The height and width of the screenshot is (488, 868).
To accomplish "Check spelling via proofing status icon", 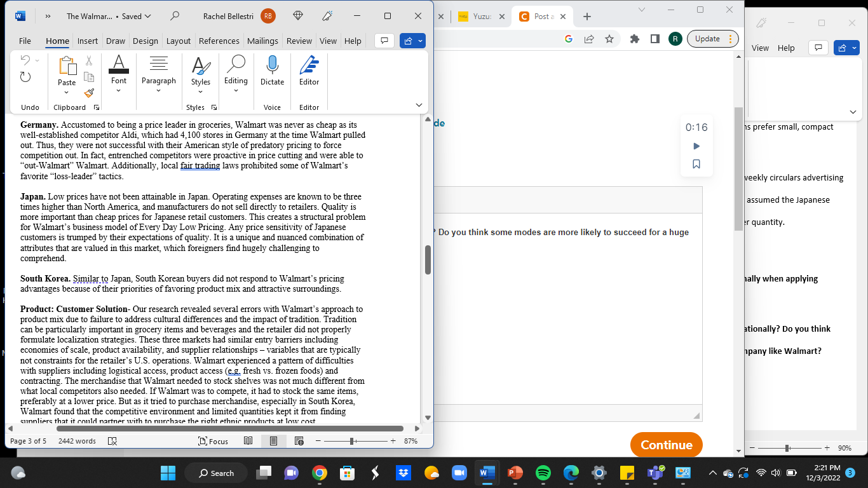I will pos(112,440).
